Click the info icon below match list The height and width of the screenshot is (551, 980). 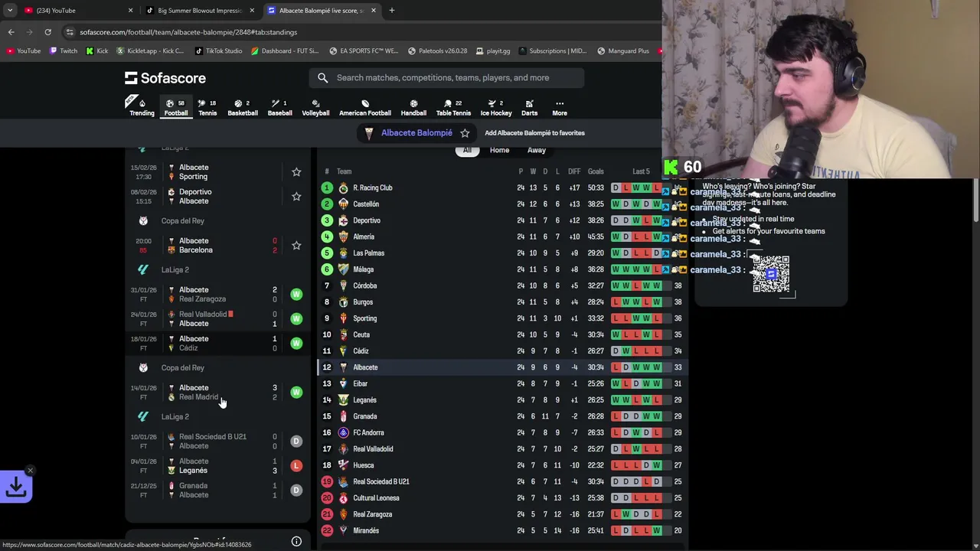[296, 542]
